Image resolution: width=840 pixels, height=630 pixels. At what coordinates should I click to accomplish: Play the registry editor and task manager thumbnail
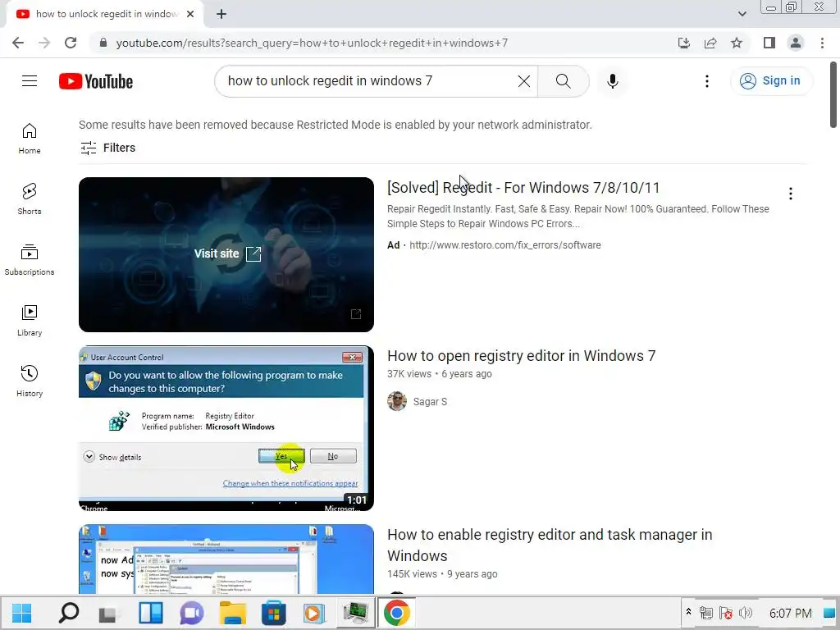226,559
